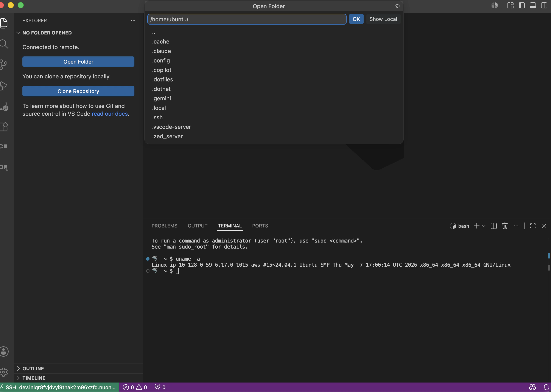Click the SSH remote host status indicator
Image resolution: width=551 pixels, height=392 pixels.
[59, 387]
